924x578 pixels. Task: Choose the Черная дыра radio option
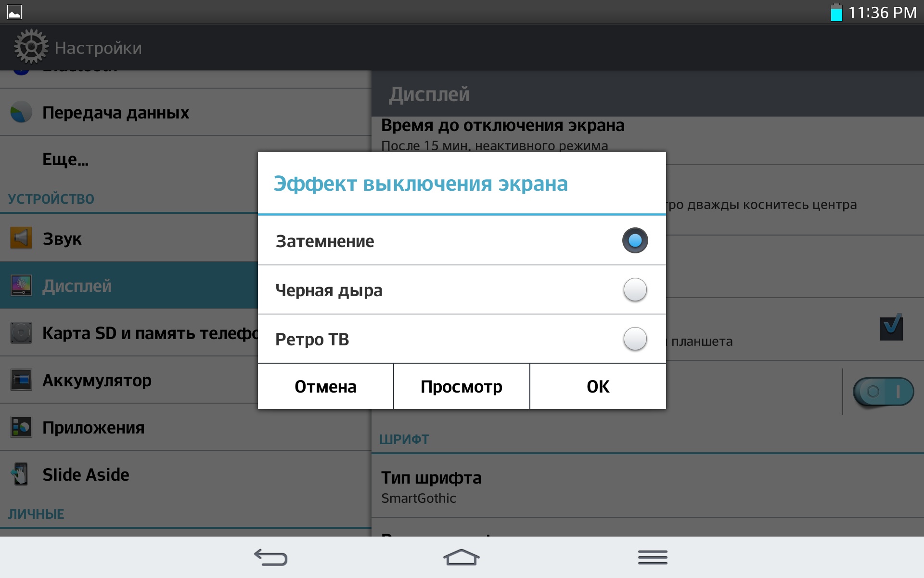635,290
